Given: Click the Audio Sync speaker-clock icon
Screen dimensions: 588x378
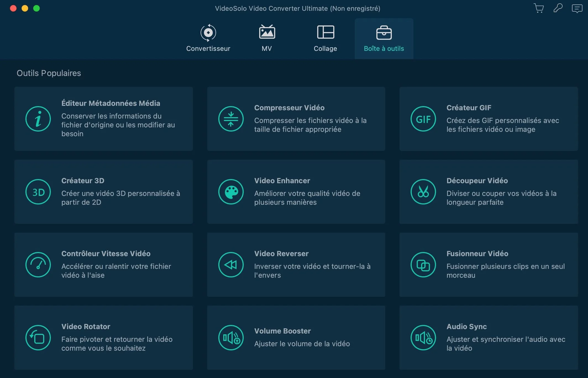Looking at the screenshot, I should pos(423,338).
